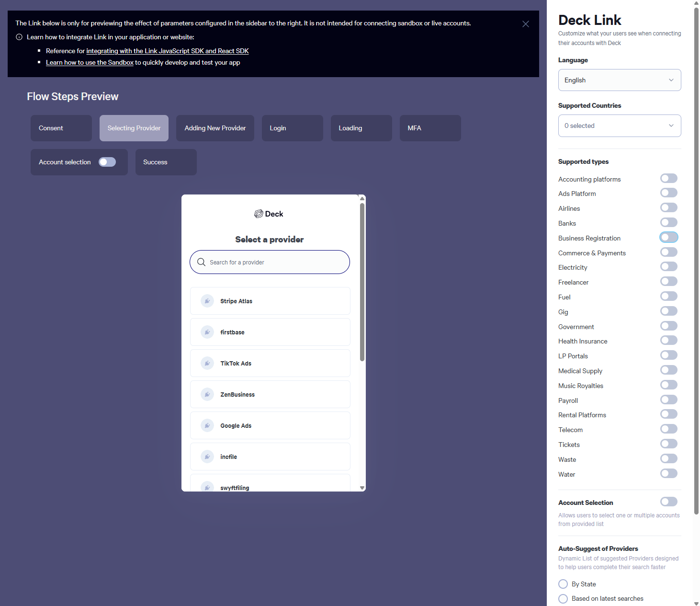Toggle Account selection switch in flow steps
Screen dimensions: 700x606
tap(107, 162)
